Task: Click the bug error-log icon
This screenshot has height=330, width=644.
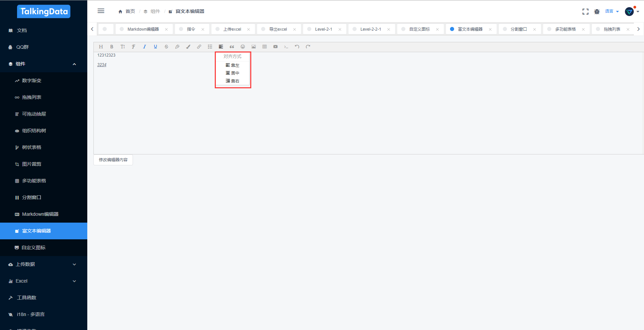Action: point(597,12)
